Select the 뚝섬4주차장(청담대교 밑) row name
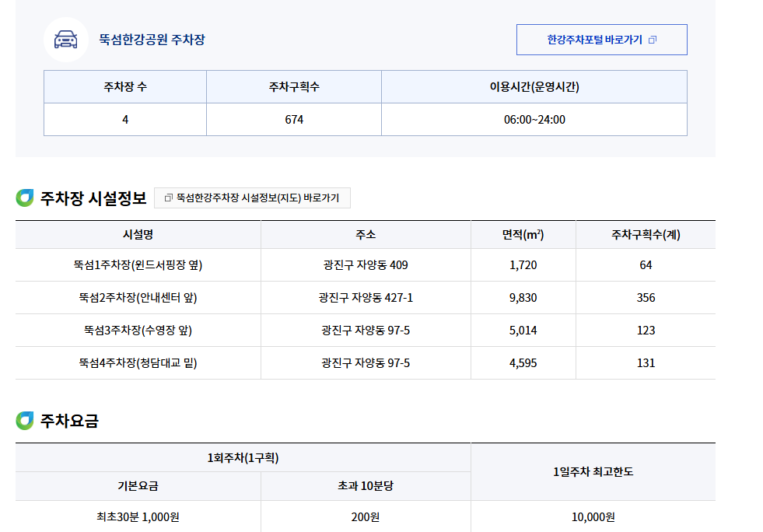Image resolution: width=763 pixels, height=532 pixels. click(138, 363)
